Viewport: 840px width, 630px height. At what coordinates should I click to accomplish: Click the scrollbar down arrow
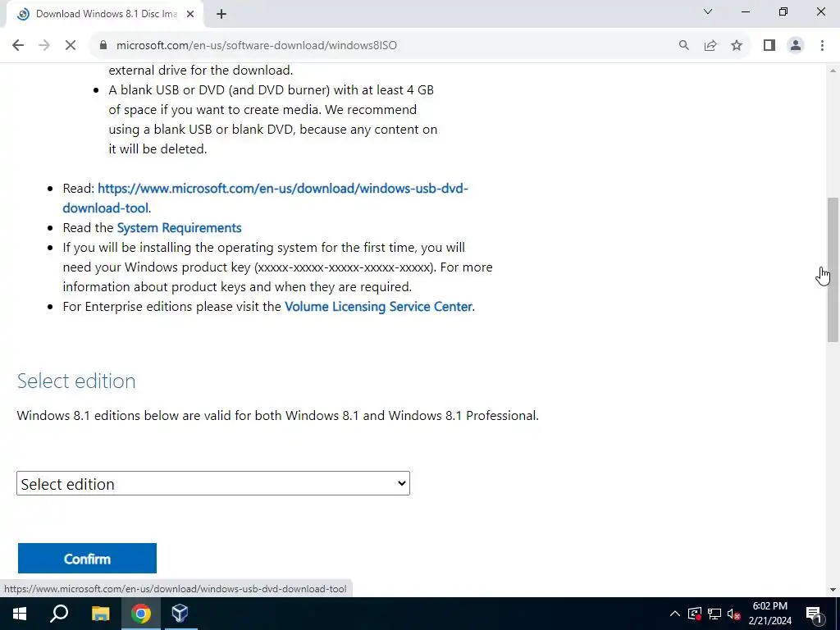(833, 590)
